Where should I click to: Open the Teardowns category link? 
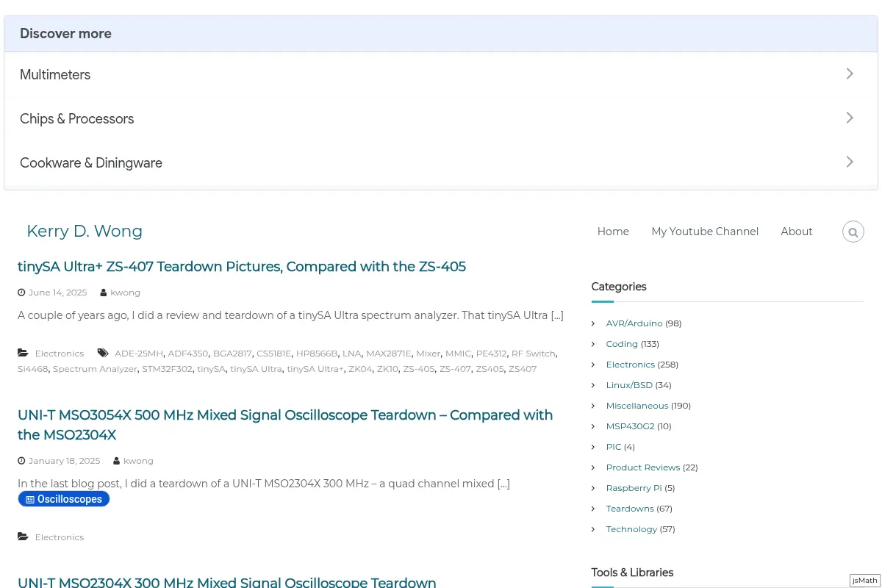[630, 509]
